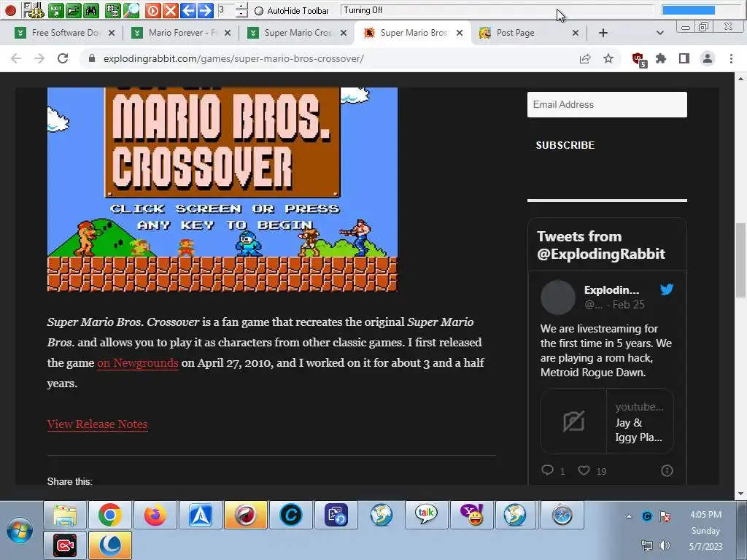The width and height of the screenshot is (747, 560).
Task: Click the page scrollbar up arrow
Action: [x=740, y=78]
